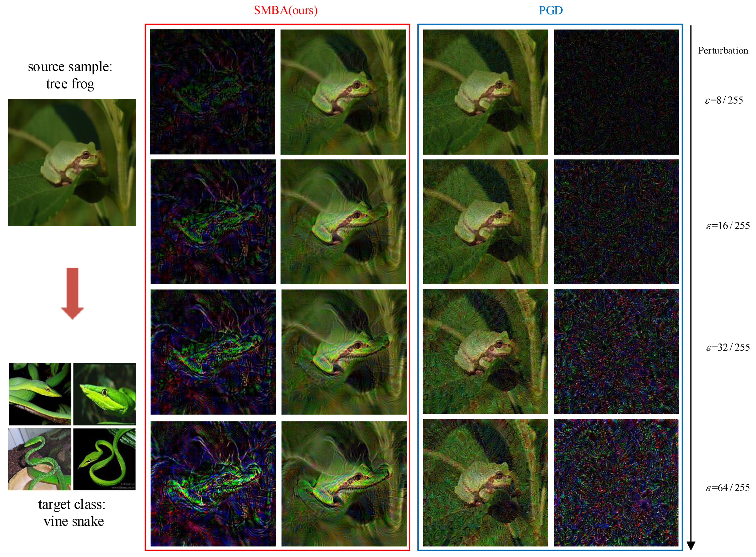Viewport: 756px width, 557px height.
Task: Click the ε=32/255 label
Action: coord(728,347)
